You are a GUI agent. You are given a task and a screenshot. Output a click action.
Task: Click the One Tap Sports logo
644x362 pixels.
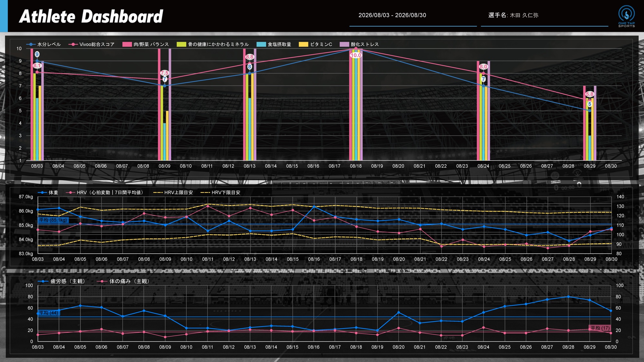(x=626, y=16)
